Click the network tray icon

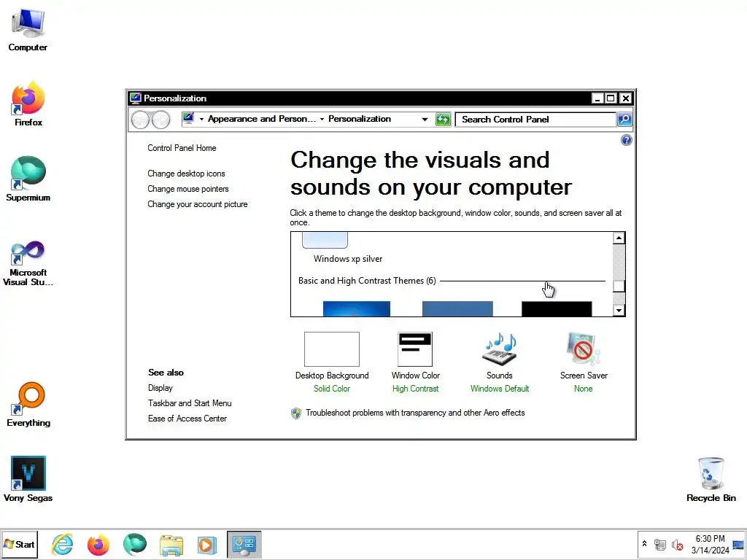coord(659,544)
